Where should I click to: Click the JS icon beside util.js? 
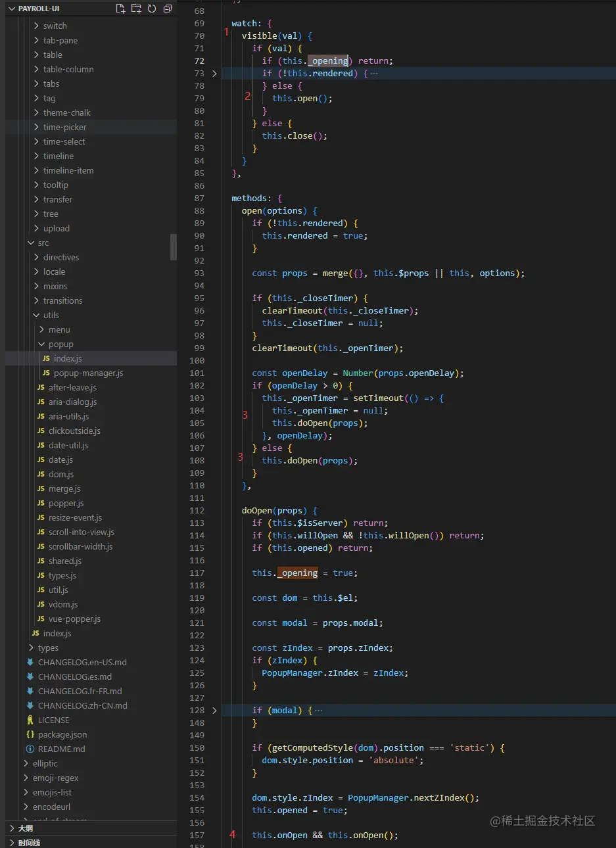point(41,590)
